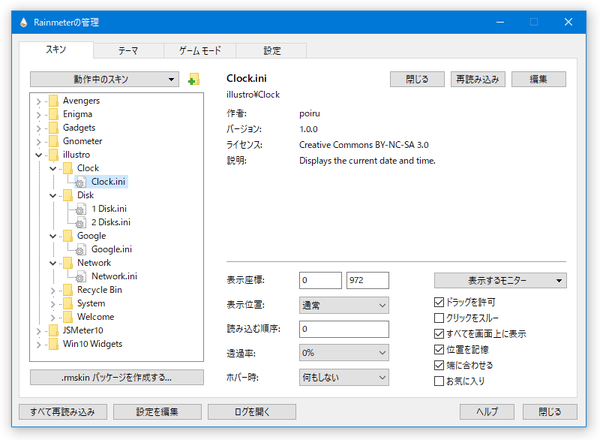Click the ヘルプ button

(x=487, y=412)
